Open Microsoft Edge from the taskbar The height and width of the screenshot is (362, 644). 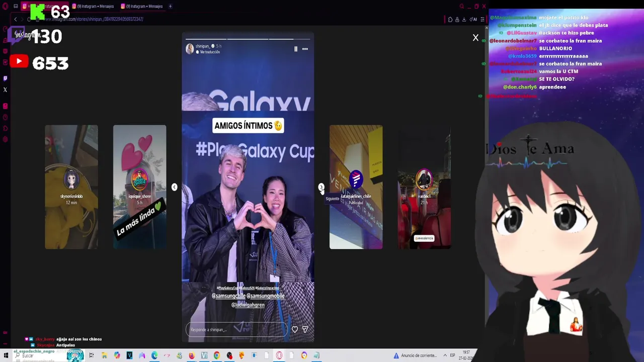(154, 355)
